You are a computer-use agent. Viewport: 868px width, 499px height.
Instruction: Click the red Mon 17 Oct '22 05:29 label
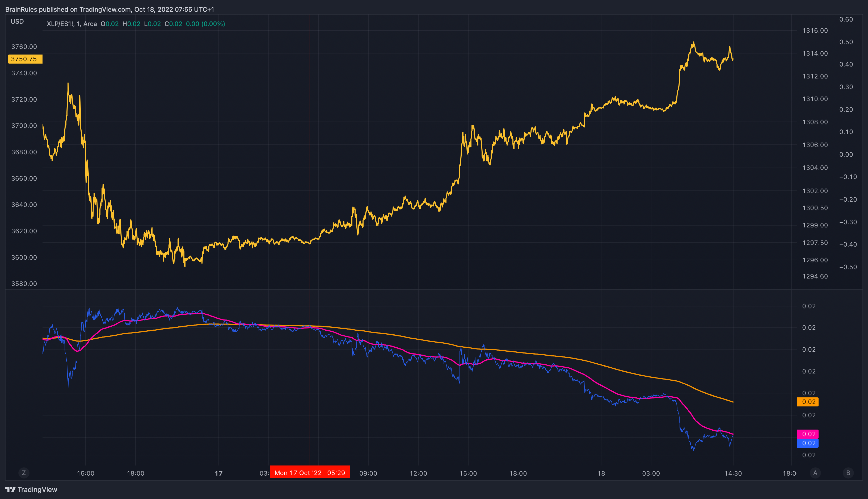(x=310, y=473)
